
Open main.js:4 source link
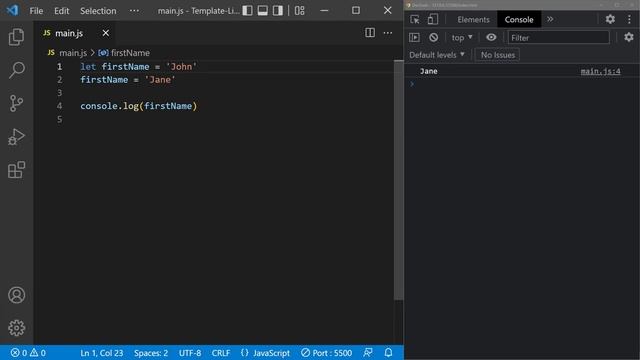point(600,71)
